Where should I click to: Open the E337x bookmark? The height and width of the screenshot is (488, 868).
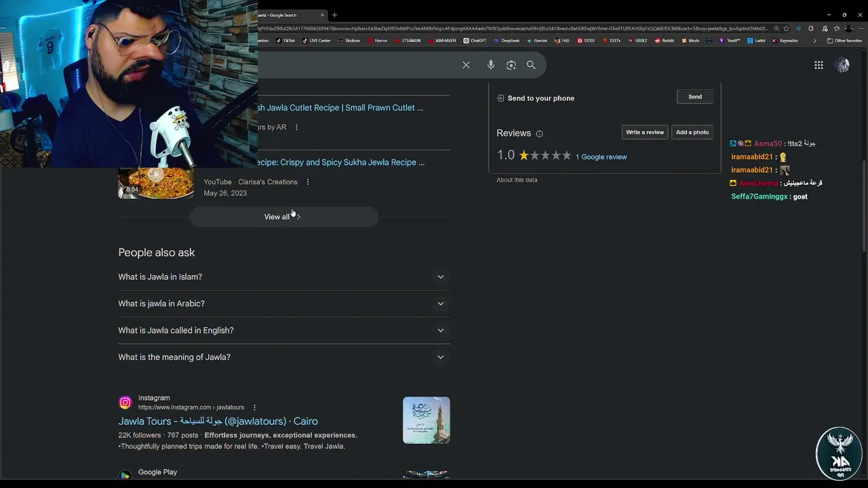point(612,41)
